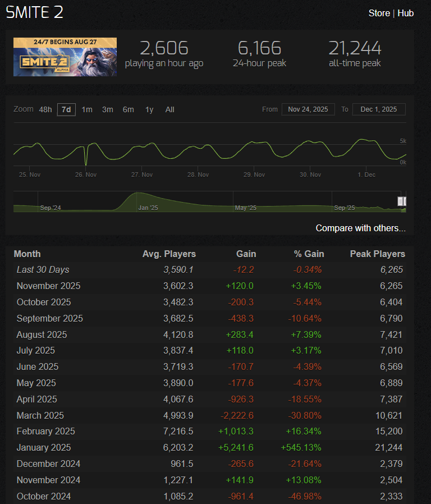Open the Hub link
The image size is (431, 504).
pyautogui.click(x=405, y=13)
